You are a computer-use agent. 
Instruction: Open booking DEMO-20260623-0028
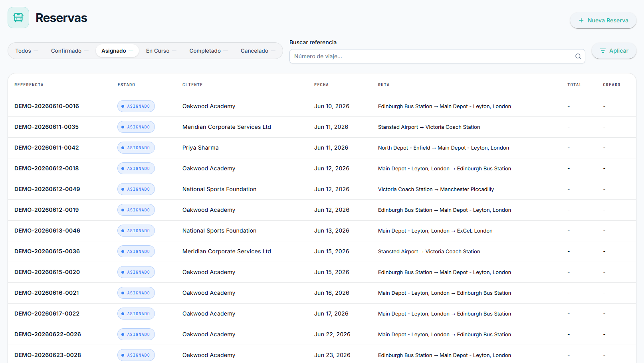[x=48, y=355]
